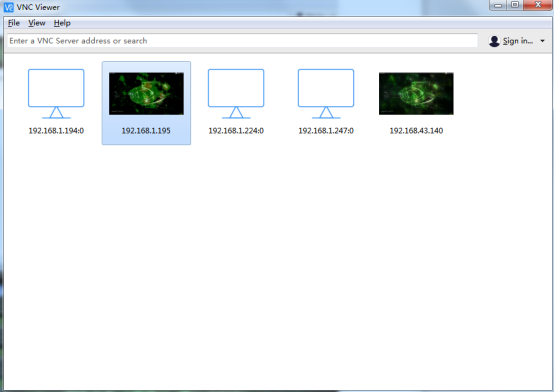Open the Help menu
This screenshot has width=554, height=392.
(62, 23)
